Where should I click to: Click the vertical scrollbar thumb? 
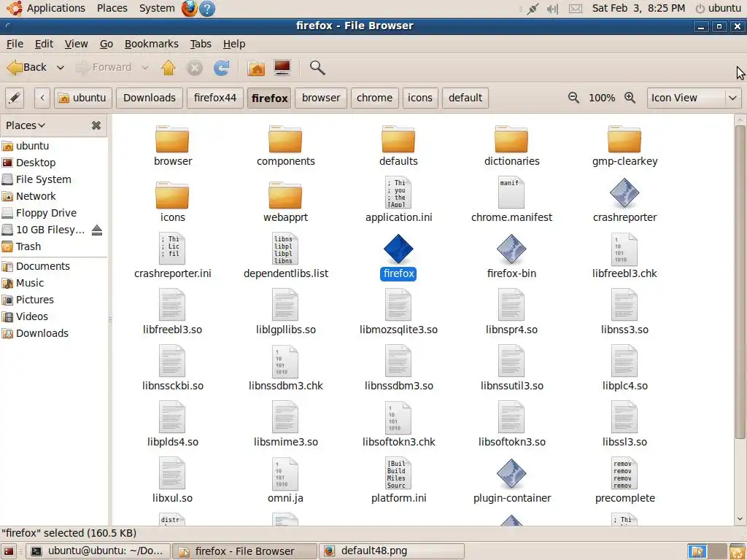pyautogui.click(x=740, y=282)
